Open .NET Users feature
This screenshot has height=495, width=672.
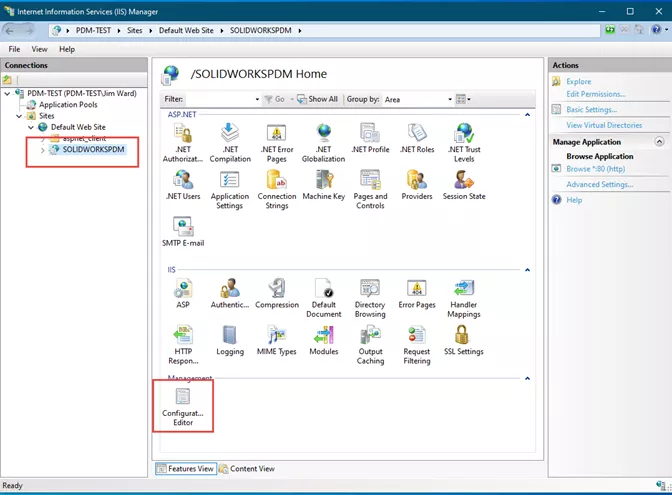click(x=183, y=185)
